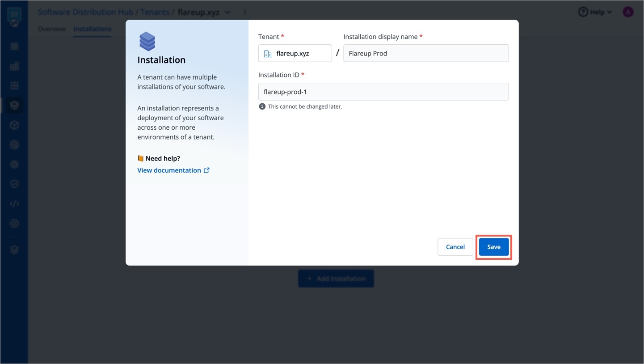Click the bar chart icon in the sidebar
The image size is (644, 364).
point(14,66)
